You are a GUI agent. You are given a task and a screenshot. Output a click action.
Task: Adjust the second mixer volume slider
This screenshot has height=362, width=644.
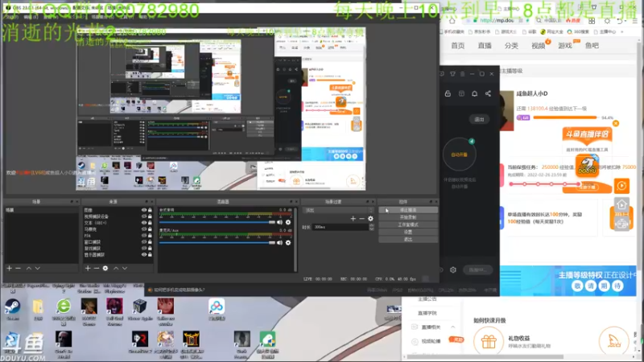tap(217, 243)
